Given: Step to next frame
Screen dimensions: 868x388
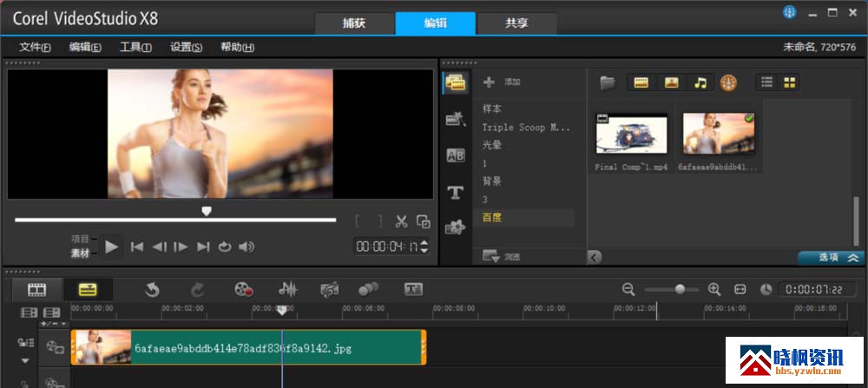Looking at the screenshot, I should (x=181, y=247).
